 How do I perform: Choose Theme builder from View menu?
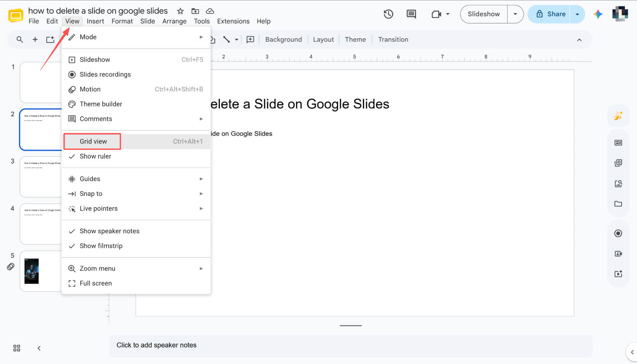click(136, 104)
